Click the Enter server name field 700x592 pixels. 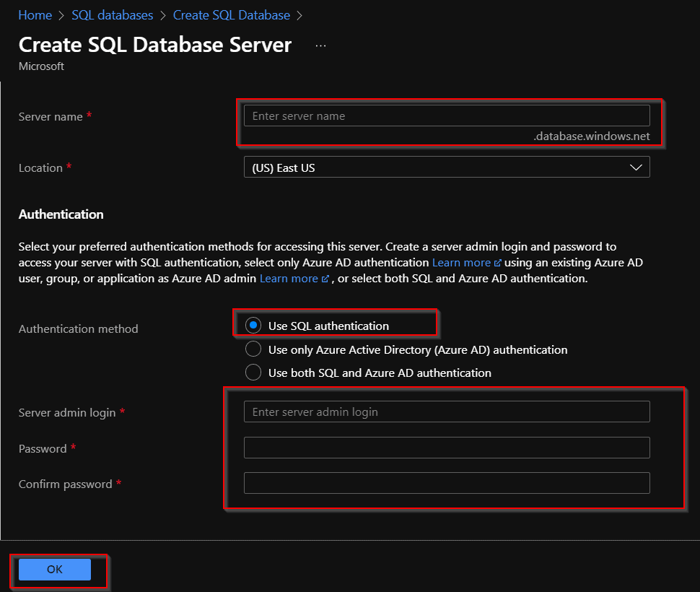(446, 115)
